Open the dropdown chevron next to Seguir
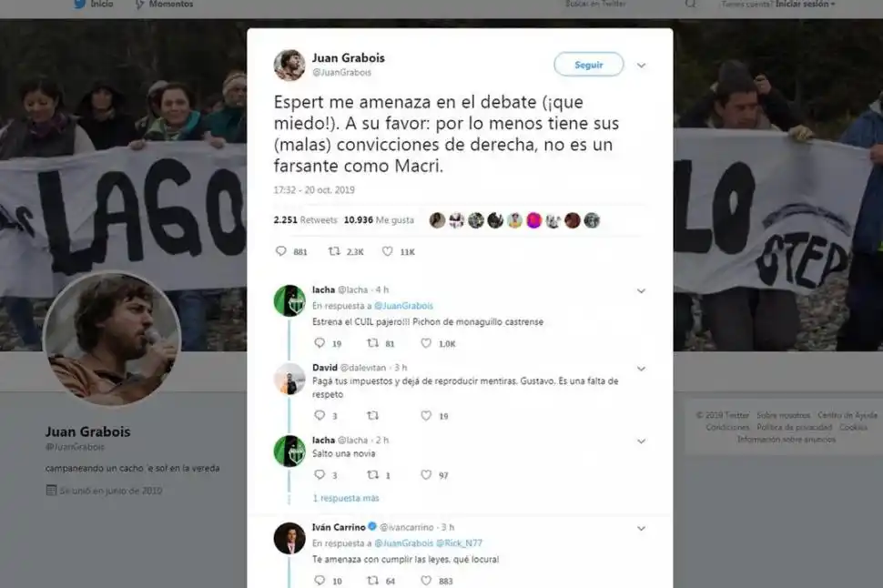The width and height of the screenshot is (883, 588). (641, 66)
